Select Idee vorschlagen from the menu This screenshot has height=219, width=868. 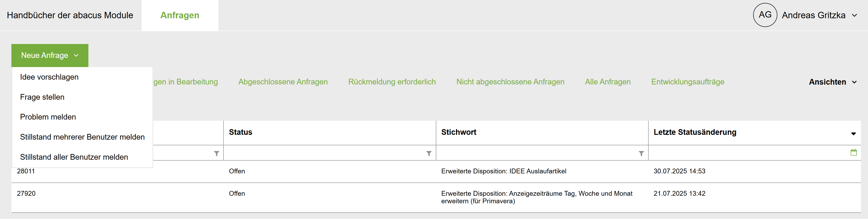49,77
